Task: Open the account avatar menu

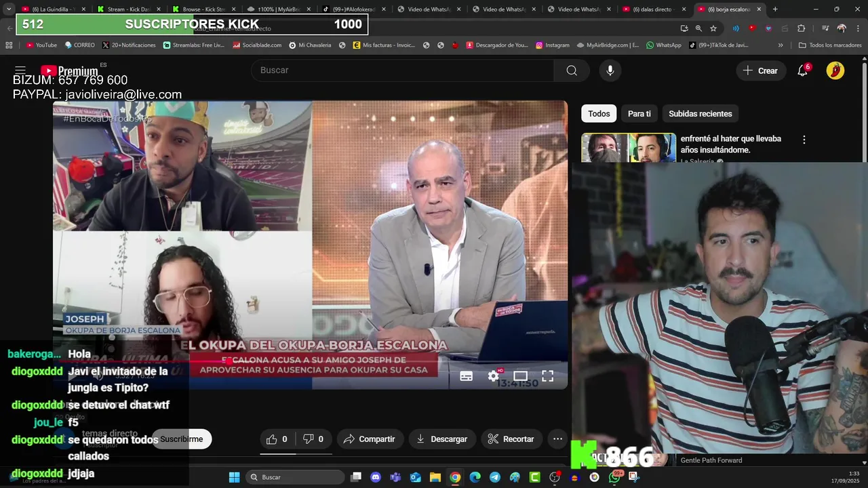Action: [835, 70]
